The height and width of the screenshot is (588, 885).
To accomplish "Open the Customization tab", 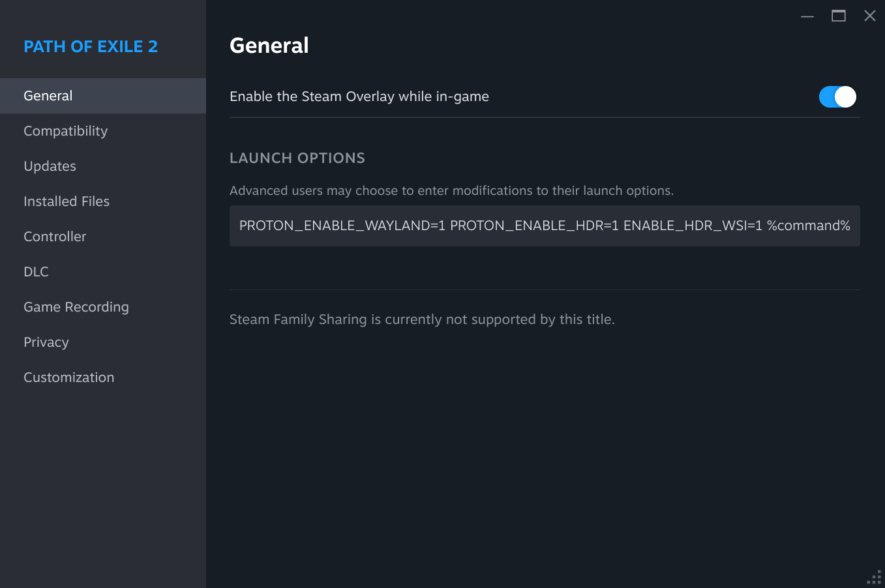I will click(x=68, y=377).
